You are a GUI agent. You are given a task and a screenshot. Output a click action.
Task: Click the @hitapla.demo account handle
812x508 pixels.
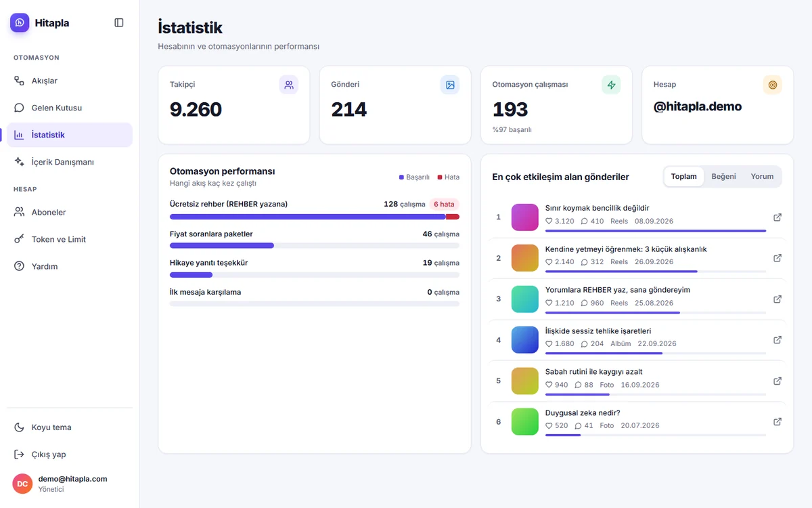[698, 107]
